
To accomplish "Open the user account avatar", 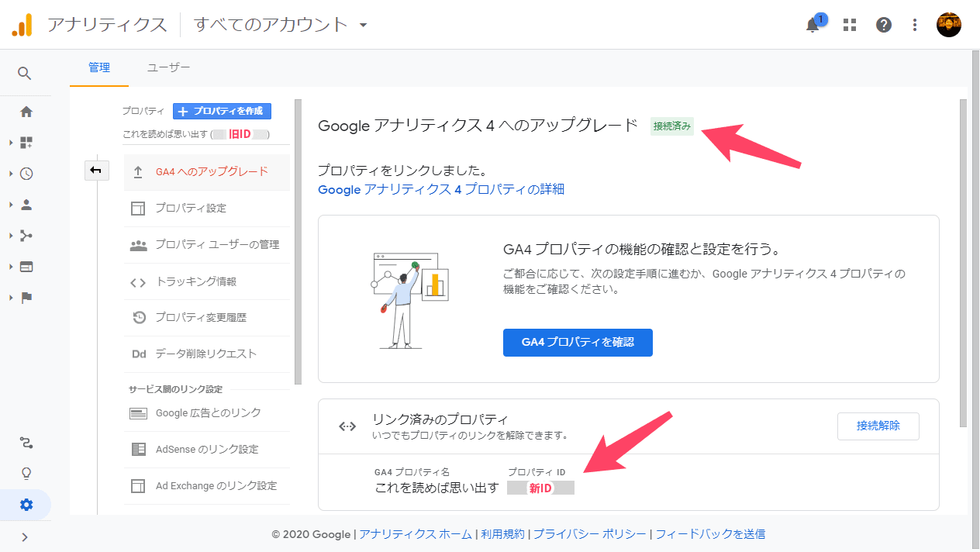I will coord(949,25).
